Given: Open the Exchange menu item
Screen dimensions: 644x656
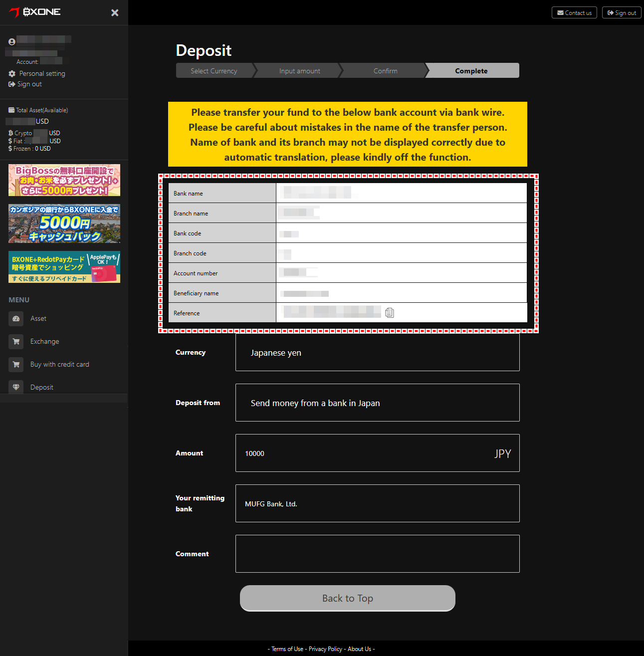Looking at the screenshot, I should click(x=45, y=342).
